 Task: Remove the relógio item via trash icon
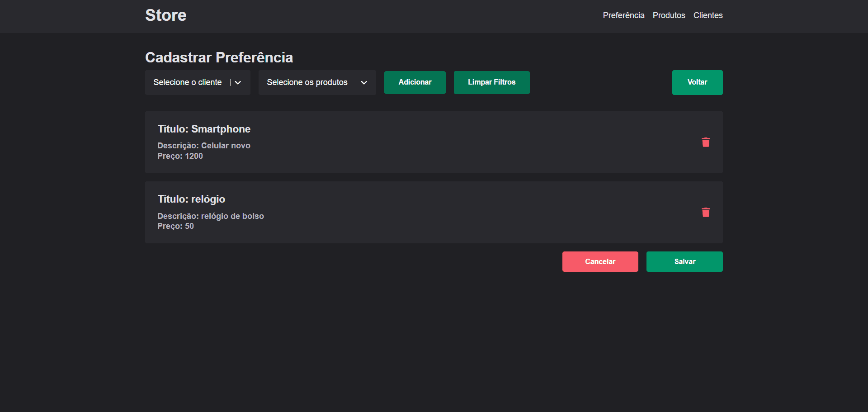coord(706,213)
